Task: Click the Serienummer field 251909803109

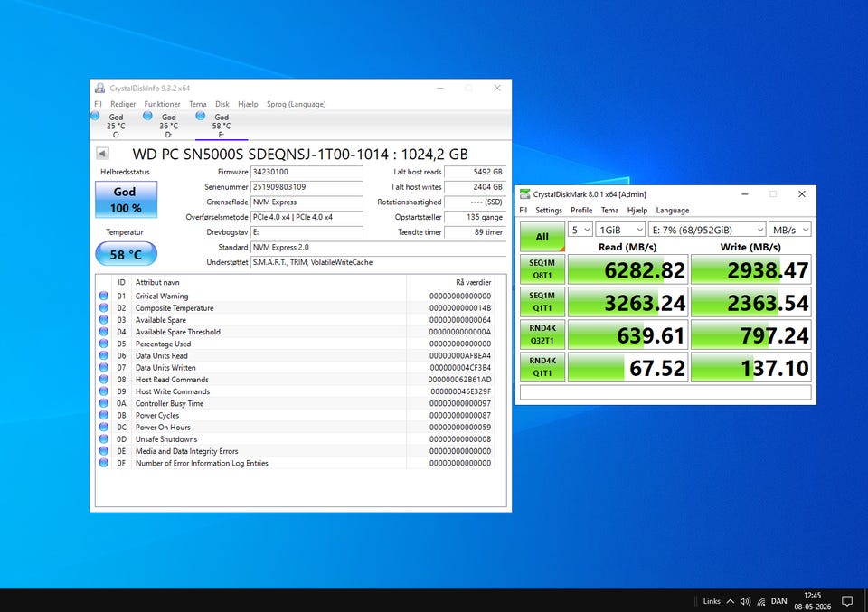Action: coord(307,187)
